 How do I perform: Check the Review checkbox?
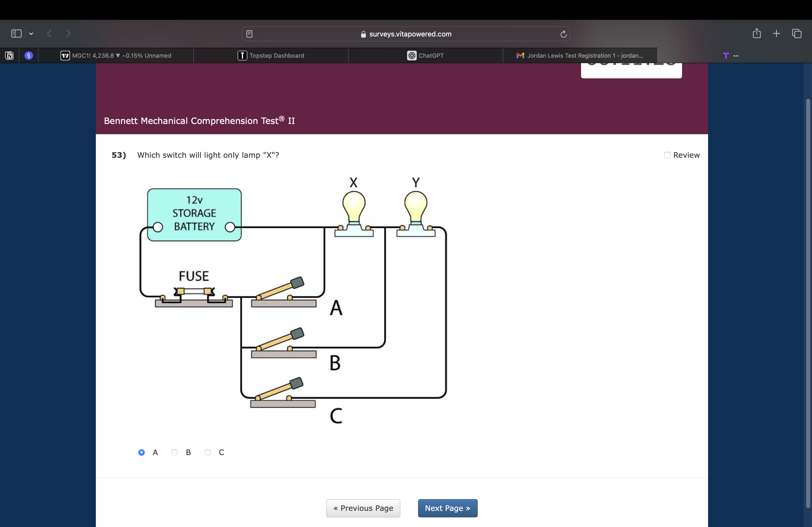point(667,155)
